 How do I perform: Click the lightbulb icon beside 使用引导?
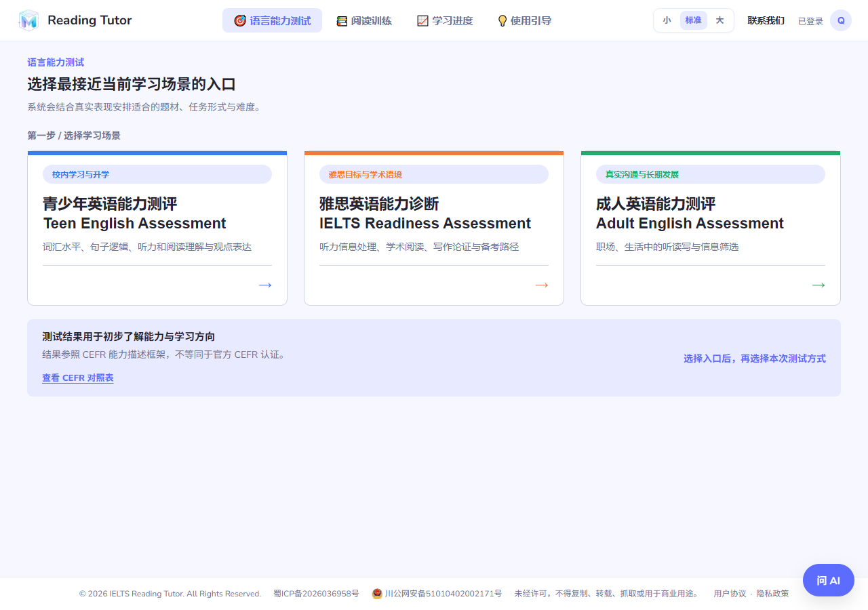(502, 21)
